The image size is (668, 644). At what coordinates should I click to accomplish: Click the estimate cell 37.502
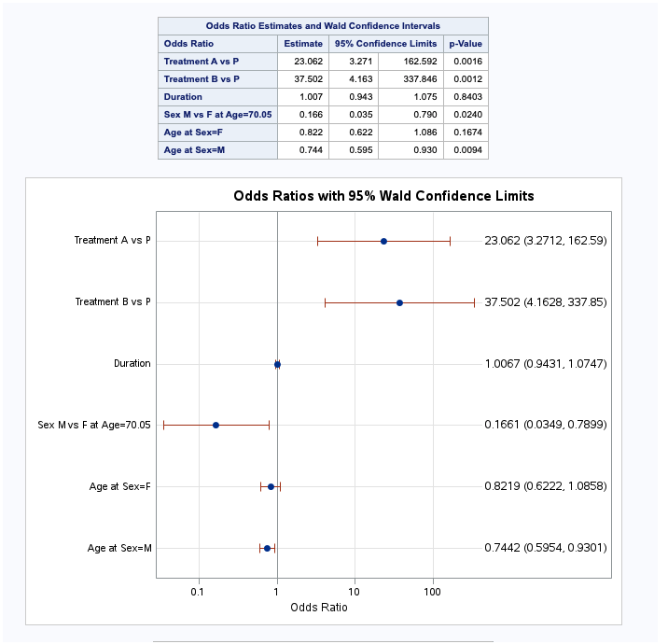pos(308,79)
